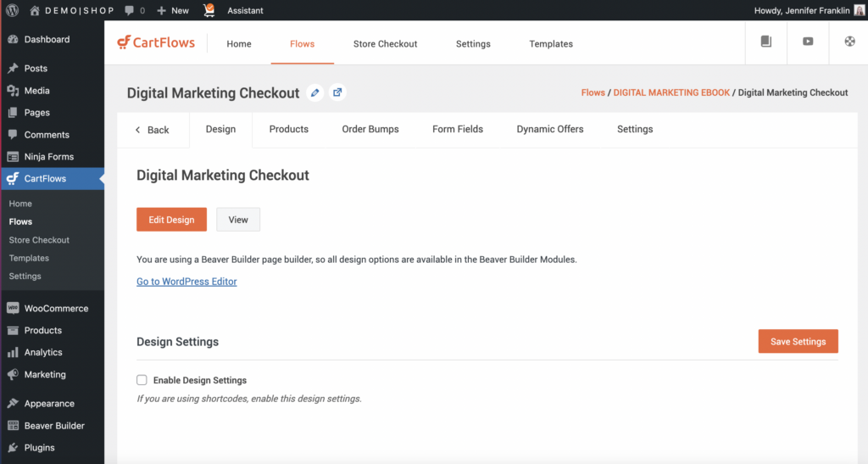868x464 pixels.
Task: Follow the Go to WordPress Editor link
Action: [x=186, y=282]
